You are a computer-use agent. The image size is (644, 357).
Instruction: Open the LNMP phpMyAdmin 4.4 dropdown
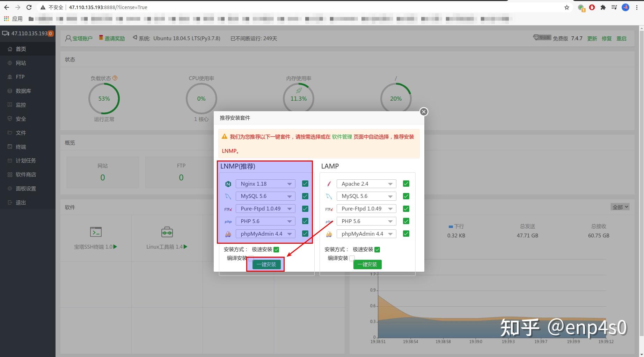265,234
